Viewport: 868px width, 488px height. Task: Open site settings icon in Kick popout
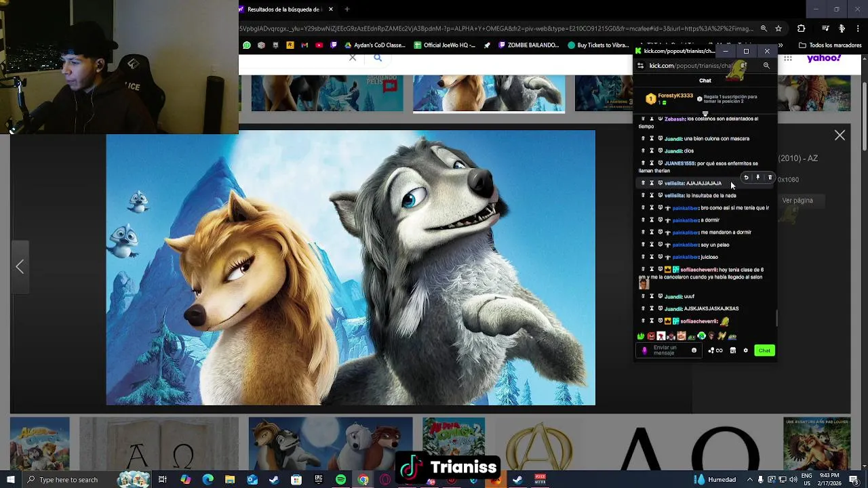click(641, 66)
